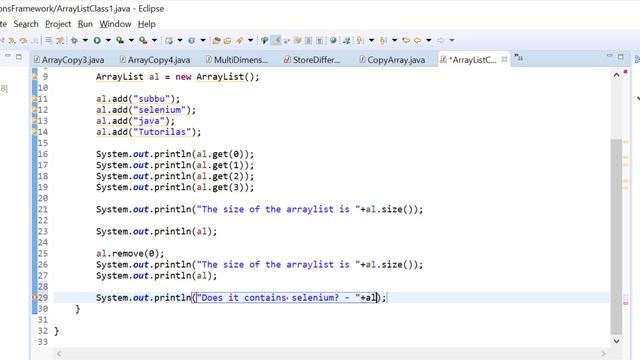This screenshot has width=640, height=360.
Task: Minimize the left side view
Action: pyautogui.click(x=7, y=56)
